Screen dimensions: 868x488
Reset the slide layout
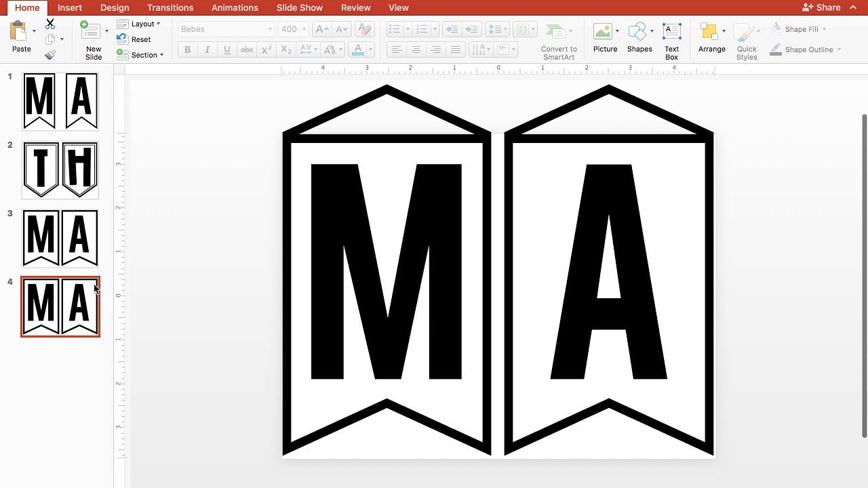tap(134, 39)
